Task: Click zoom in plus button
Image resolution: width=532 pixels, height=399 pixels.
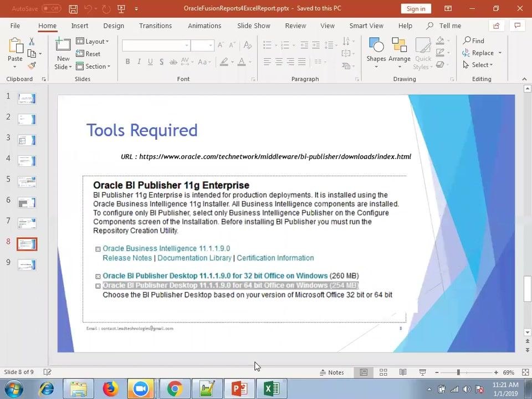Action: [497, 372]
